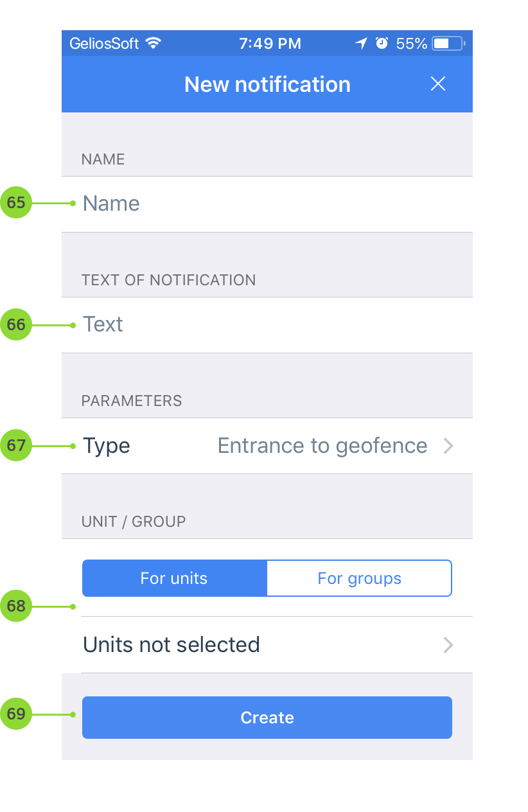
Task: Tap the Wi-Fi status icon
Action: click(153, 44)
